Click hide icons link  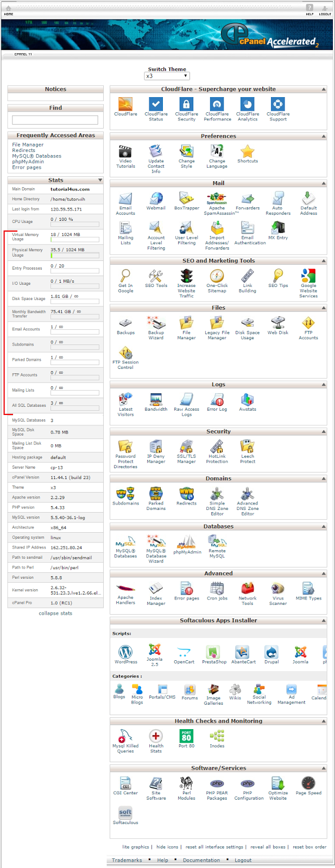[x=167, y=847]
